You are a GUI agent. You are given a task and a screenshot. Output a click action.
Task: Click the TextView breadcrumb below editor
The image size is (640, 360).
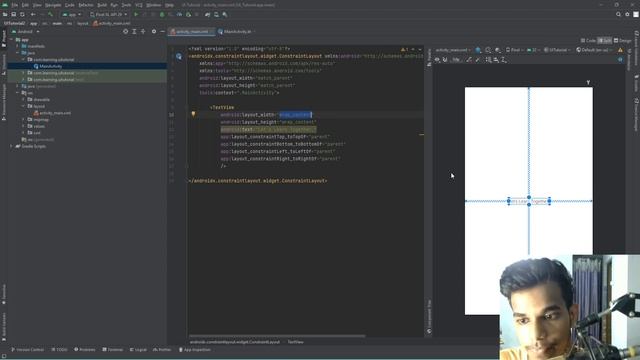(296, 342)
